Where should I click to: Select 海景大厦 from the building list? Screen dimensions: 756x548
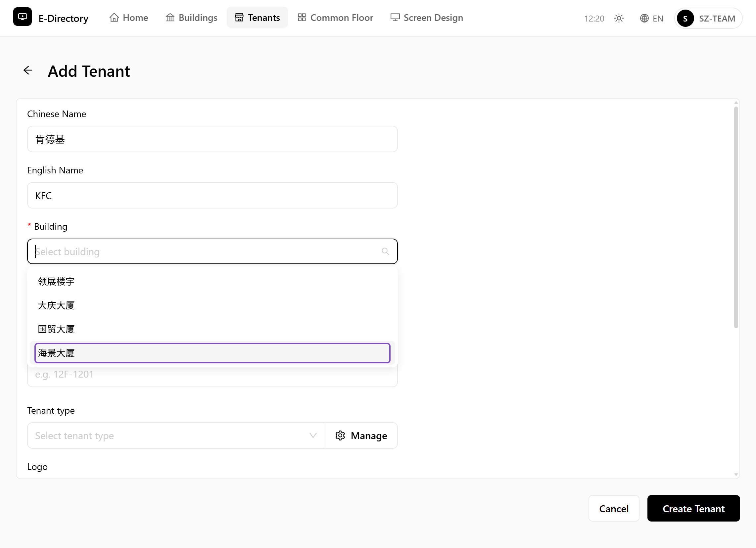pyautogui.click(x=212, y=353)
